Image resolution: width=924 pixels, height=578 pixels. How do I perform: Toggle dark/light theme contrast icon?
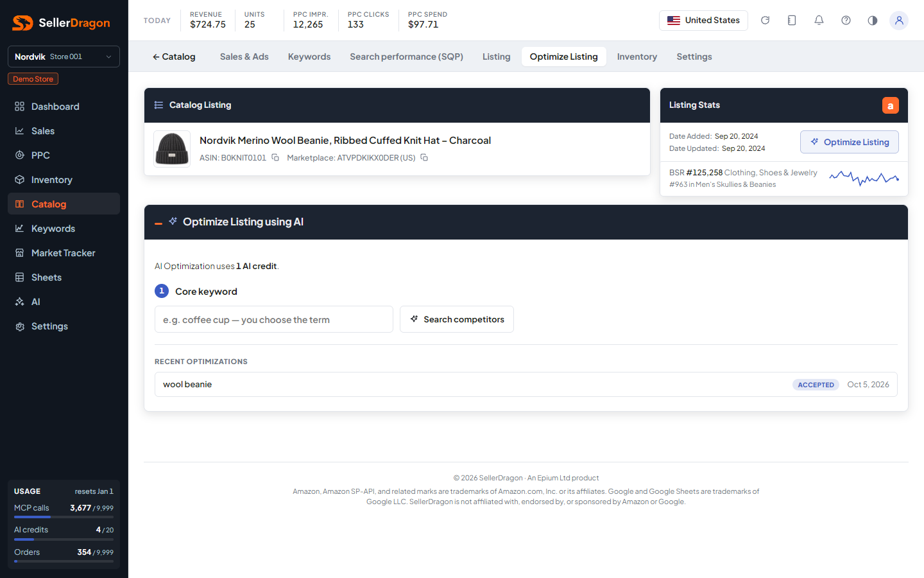(x=873, y=21)
